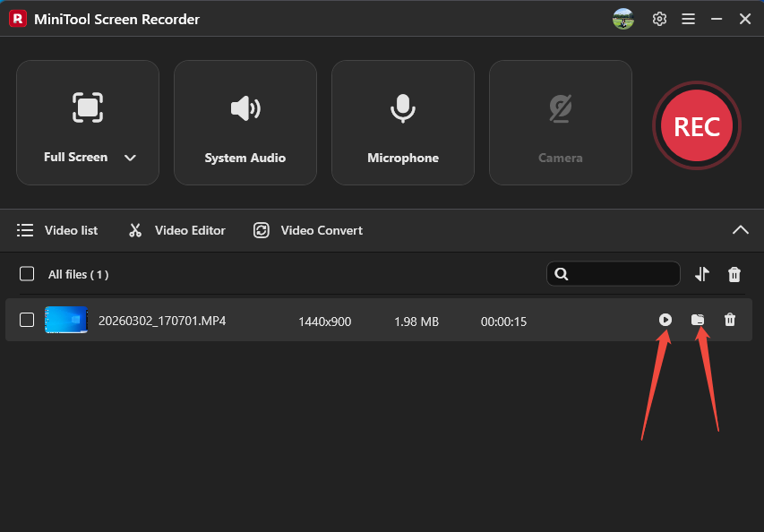764x532 pixels.
Task: Open the Video list view
Action: pos(57,230)
